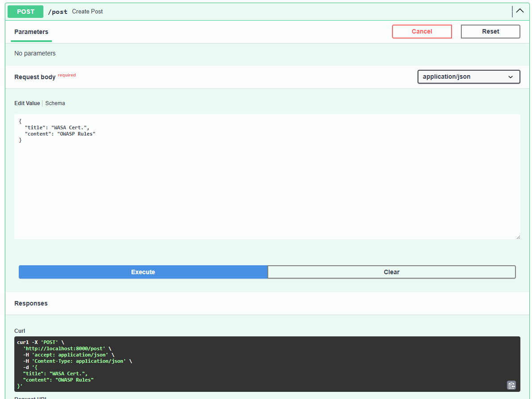The height and width of the screenshot is (399, 532).
Task: Select the Parameters tab
Action: 31,32
